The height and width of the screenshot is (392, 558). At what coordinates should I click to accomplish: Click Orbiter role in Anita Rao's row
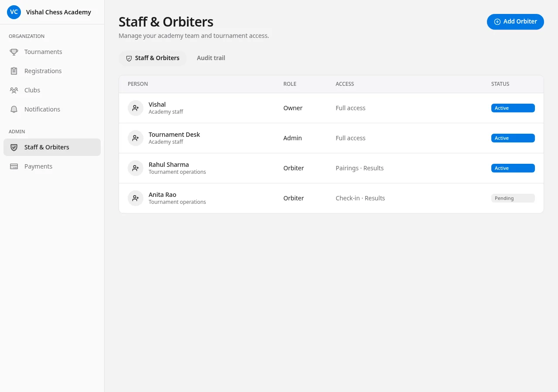click(x=293, y=198)
